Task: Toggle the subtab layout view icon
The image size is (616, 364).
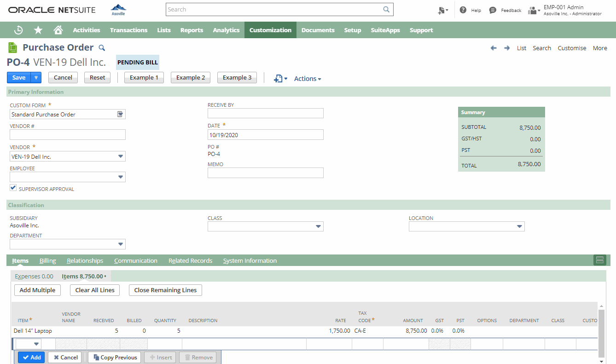Action: point(600,260)
